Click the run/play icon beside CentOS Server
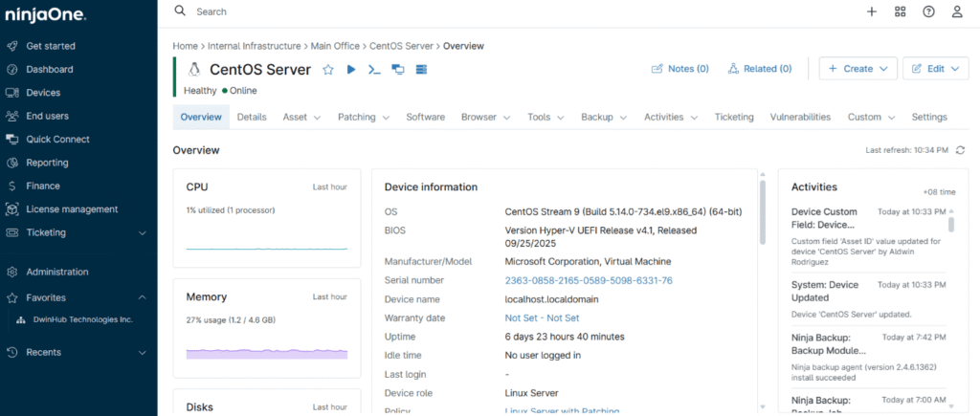The image size is (980, 416). [x=351, y=69]
